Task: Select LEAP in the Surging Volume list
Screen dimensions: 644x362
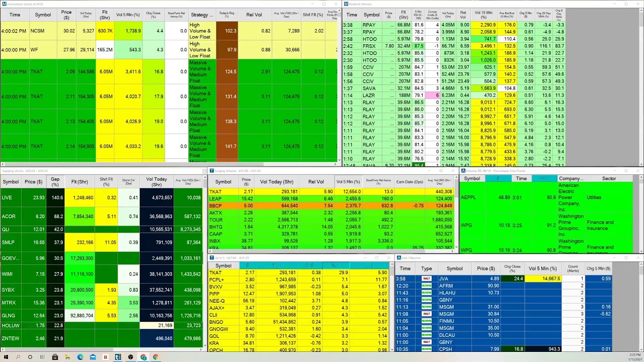Action: [215, 199]
